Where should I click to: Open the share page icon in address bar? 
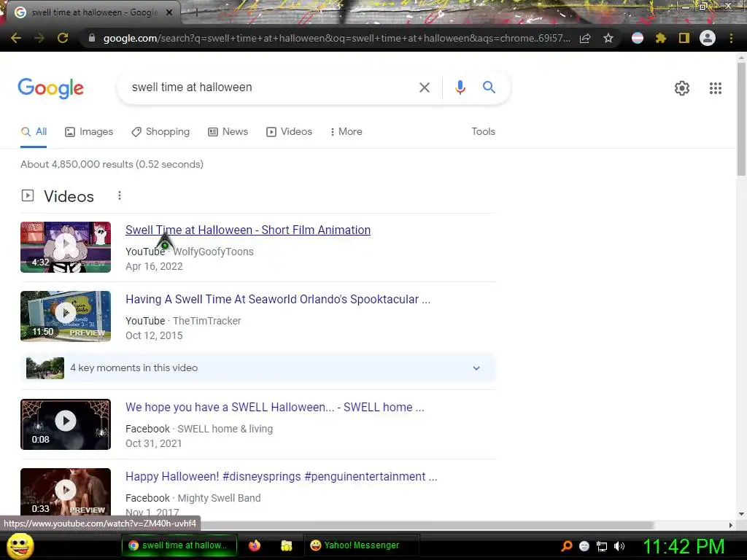click(585, 38)
